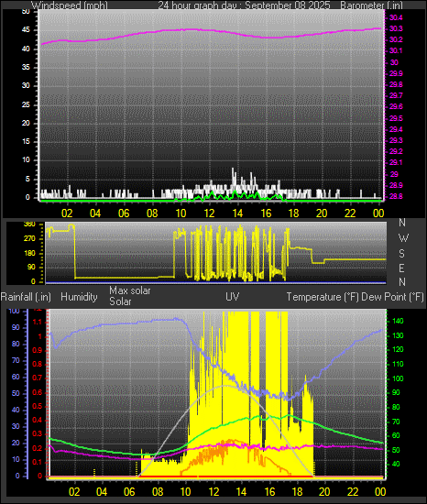Screen dimensions: 427x504
Task: Click the 06 hour mark on bottom graph
Action: pyautogui.click(x=130, y=492)
